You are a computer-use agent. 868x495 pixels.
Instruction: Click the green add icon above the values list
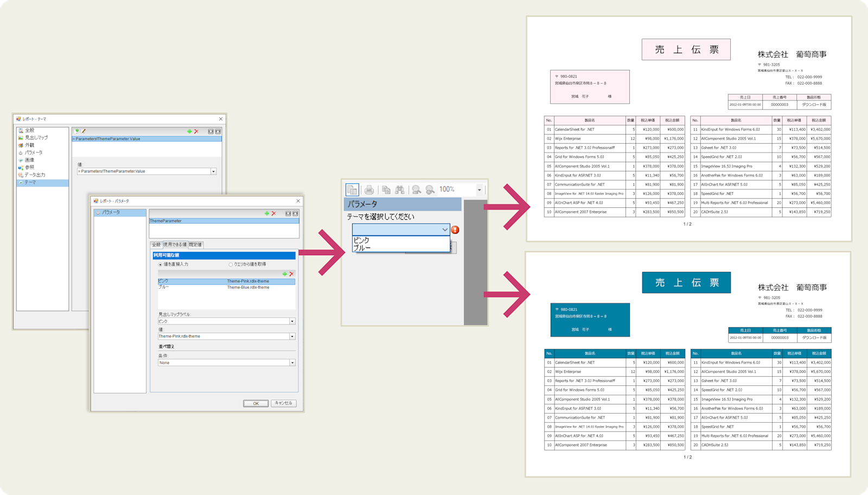pos(284,274)
